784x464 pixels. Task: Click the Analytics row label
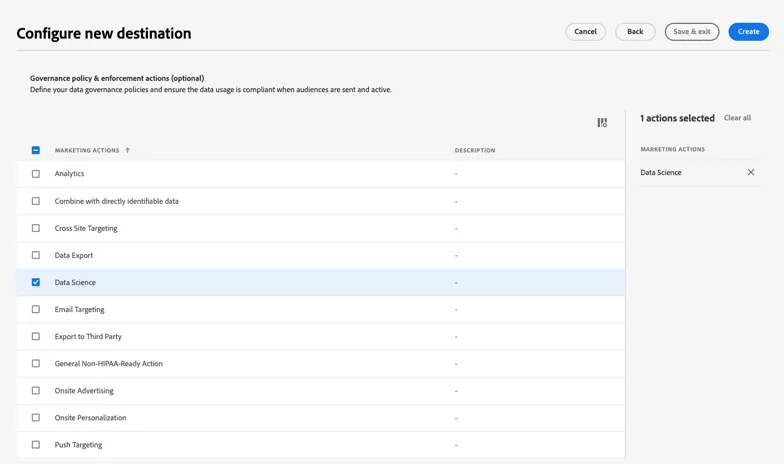pyautogui.click(x=70, y=174)
